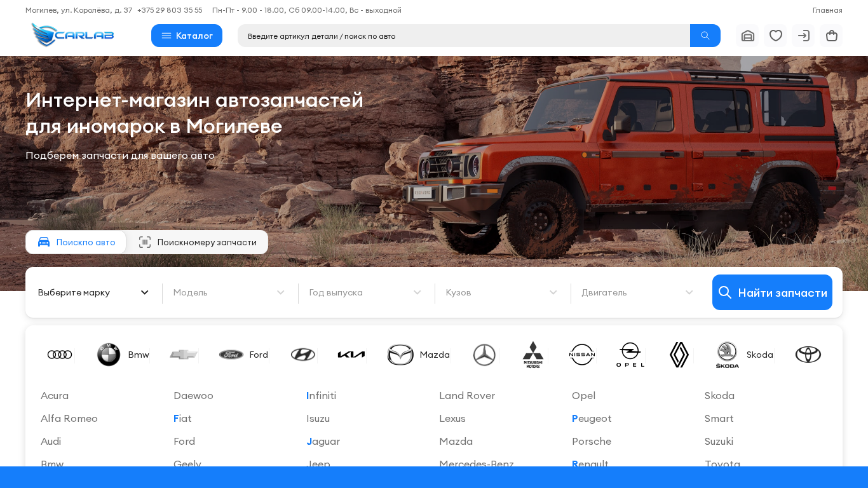
Task: Expand the Выберите марку dropdown
Action: tap(93, 292)
